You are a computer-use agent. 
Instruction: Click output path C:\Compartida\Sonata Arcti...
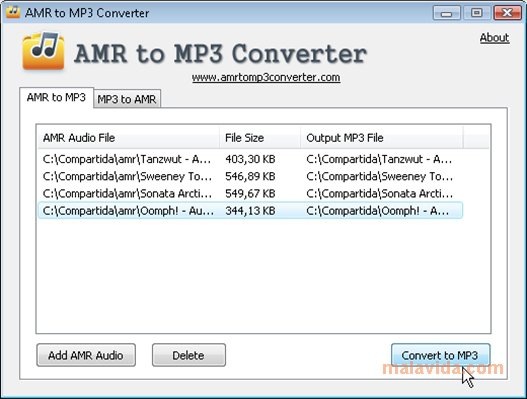[x=379, y=194]
